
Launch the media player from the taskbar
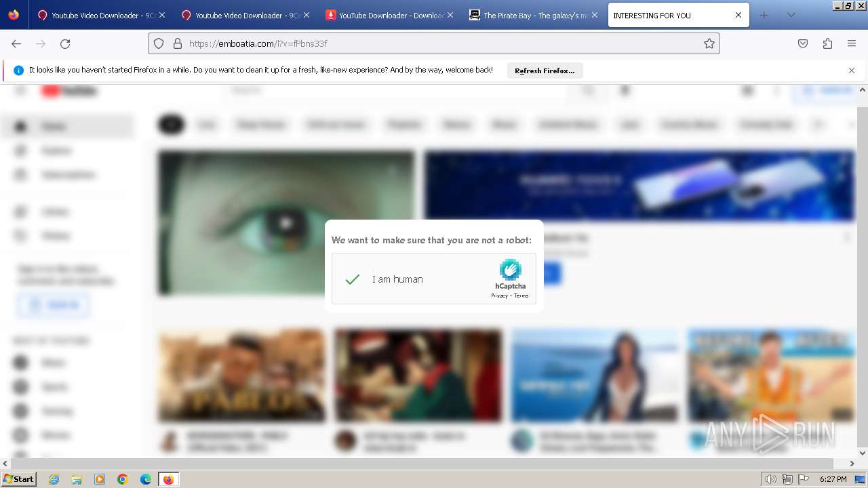[100, 479]
